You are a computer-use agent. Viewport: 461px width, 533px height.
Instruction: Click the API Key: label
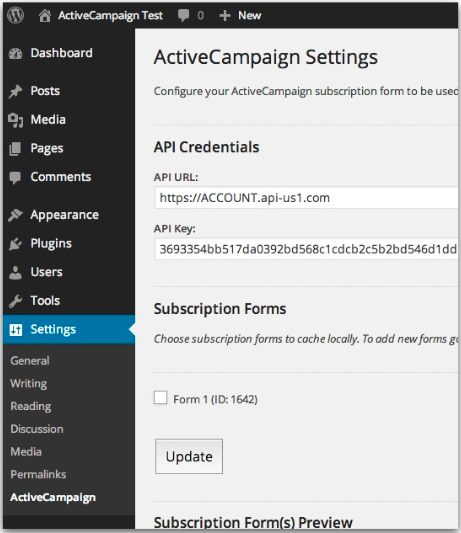pos(174,229)
